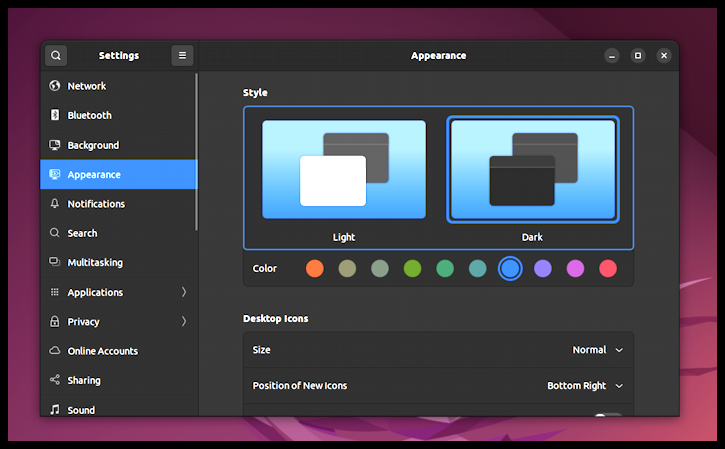The image size is (725, 449).
Task: Expand the Privacy submenu chevron
Action: coord(184,321)
